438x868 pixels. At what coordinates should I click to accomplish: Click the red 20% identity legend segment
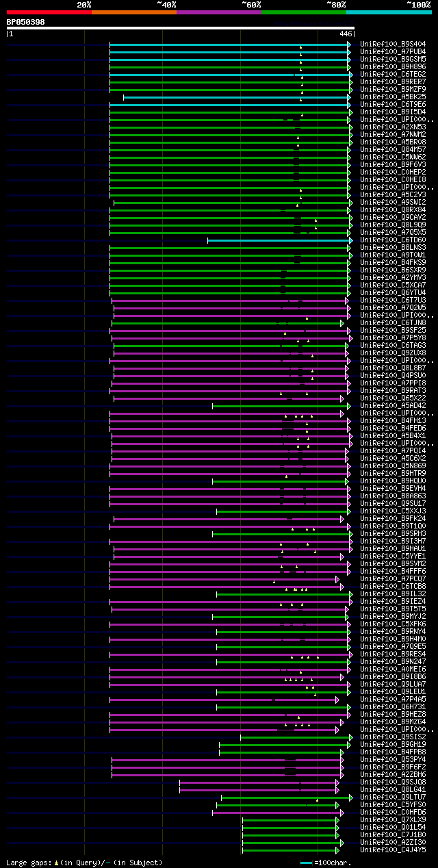pos(49,12)
